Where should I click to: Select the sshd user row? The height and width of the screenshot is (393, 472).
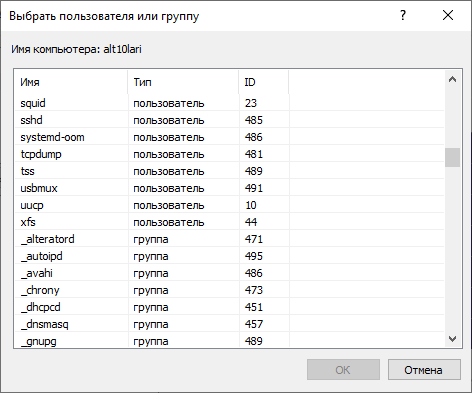tap(229, 120)
